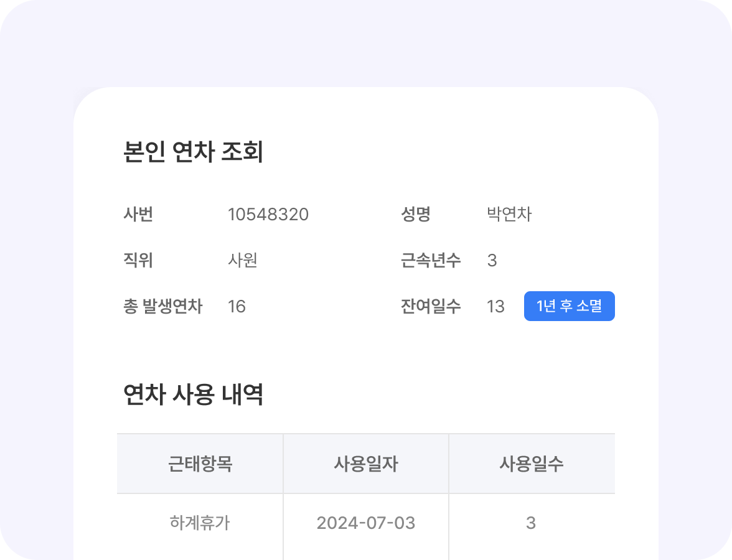Click the used days value 3 in table
Image resolution: width=732 pixels, height=560 pixels.
(532, 523)
